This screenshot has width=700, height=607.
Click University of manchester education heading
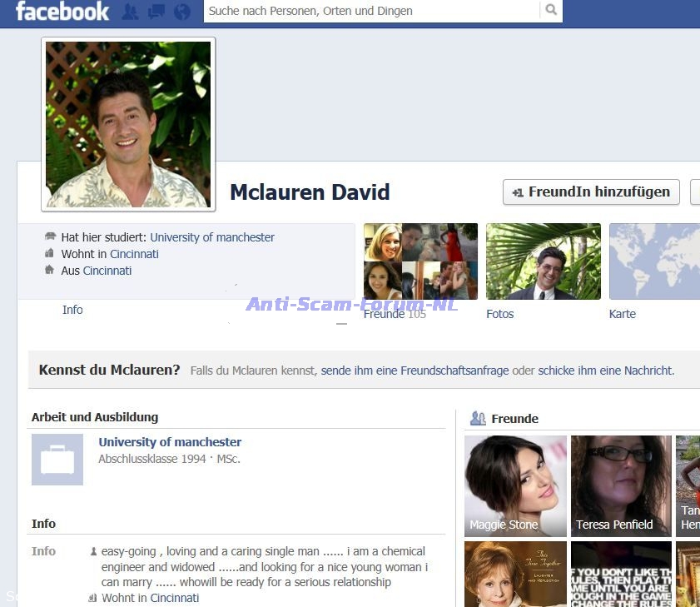click(170, 442)
